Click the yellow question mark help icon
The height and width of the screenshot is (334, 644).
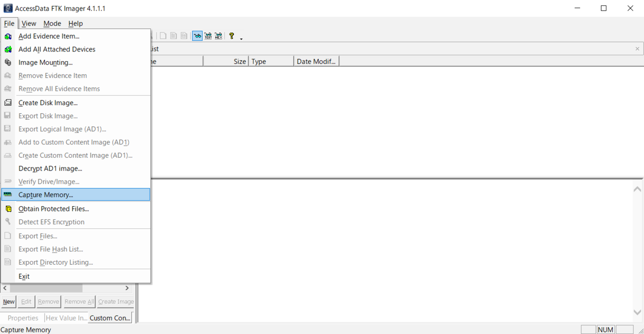pyautogui.click(x=232, y=36)
